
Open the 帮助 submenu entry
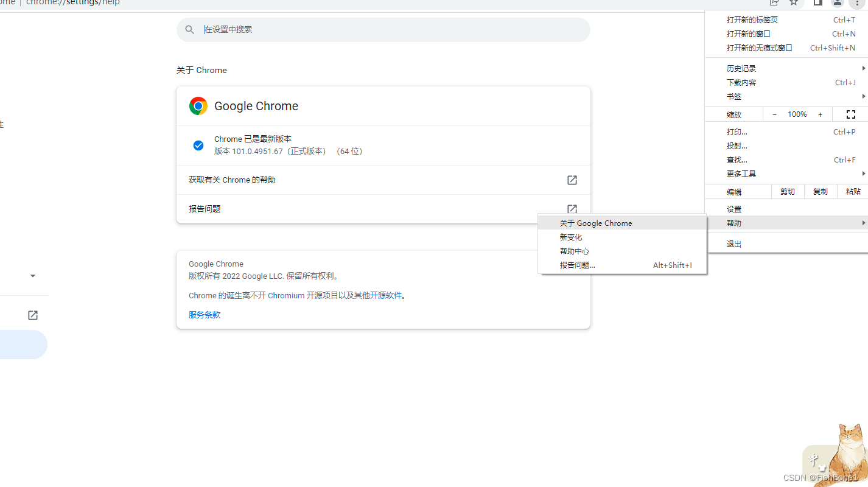(x=786, y=223)
